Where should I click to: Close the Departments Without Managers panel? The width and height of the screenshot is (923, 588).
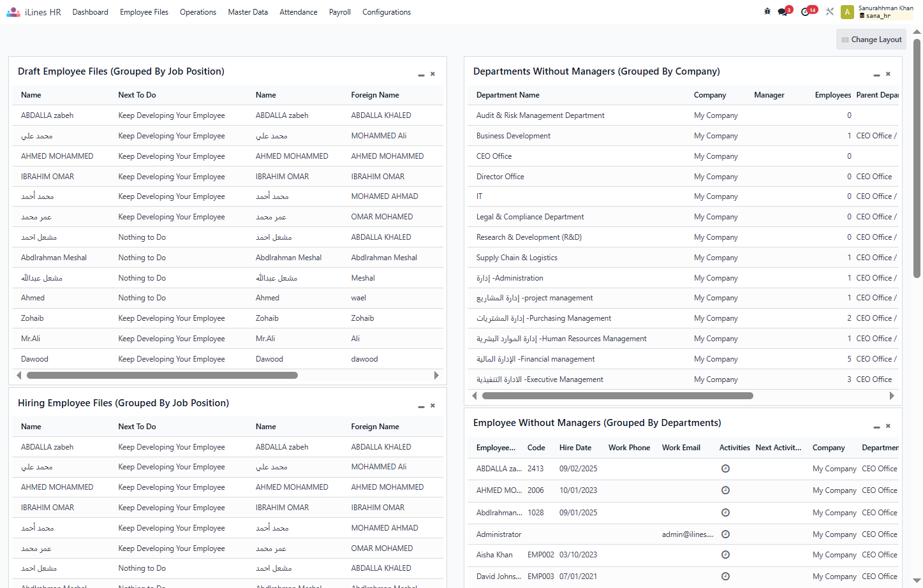pos(888,74)
